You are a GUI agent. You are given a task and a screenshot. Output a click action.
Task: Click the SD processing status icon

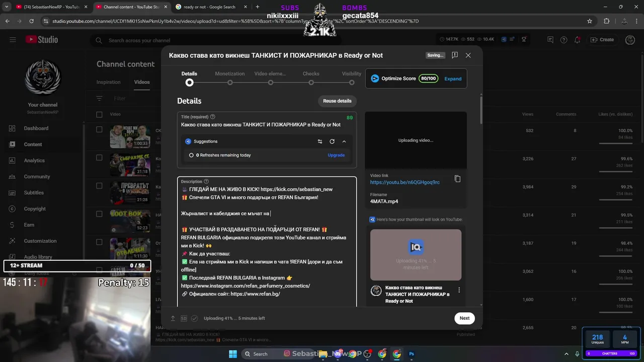[x=184, y=318]
